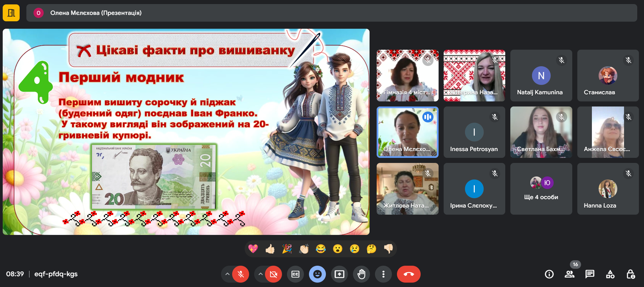Image resolution: width=644 pixels, height=287 pixels.
Task: Open the meeting details info icon
Action: (549, 274)
